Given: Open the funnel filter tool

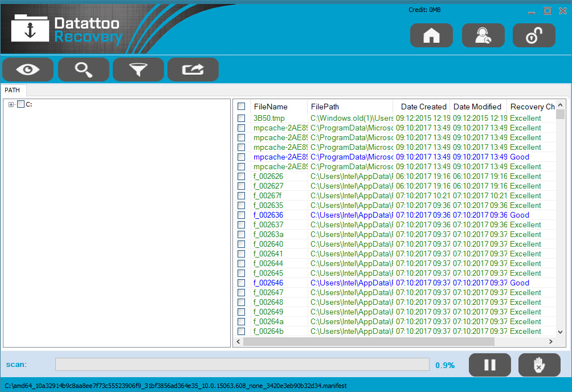Looking at the screenshot, I should [x=138, y=70].
